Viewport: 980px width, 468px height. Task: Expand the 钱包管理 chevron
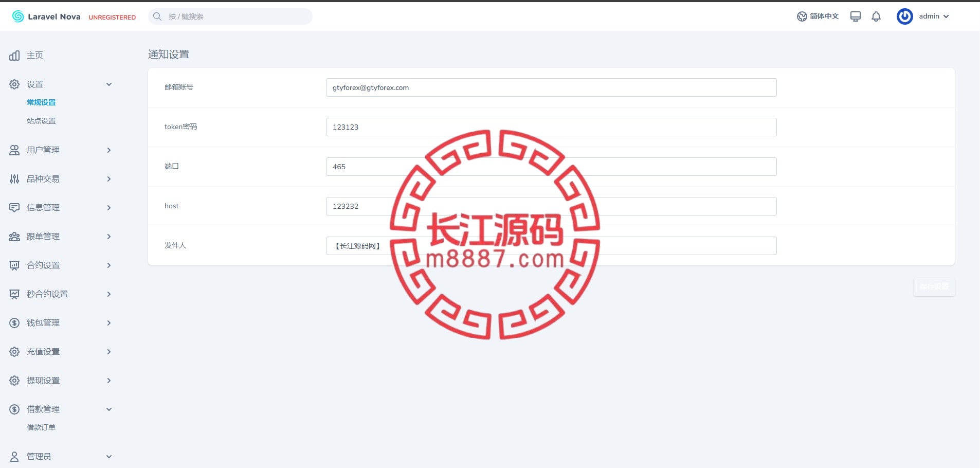point(109,323)
